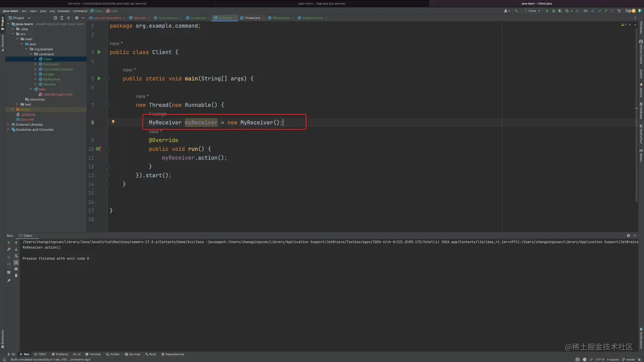The image size is (644, 362).
Task: Click the warning count indicator in editor
Action: [624, 25]
